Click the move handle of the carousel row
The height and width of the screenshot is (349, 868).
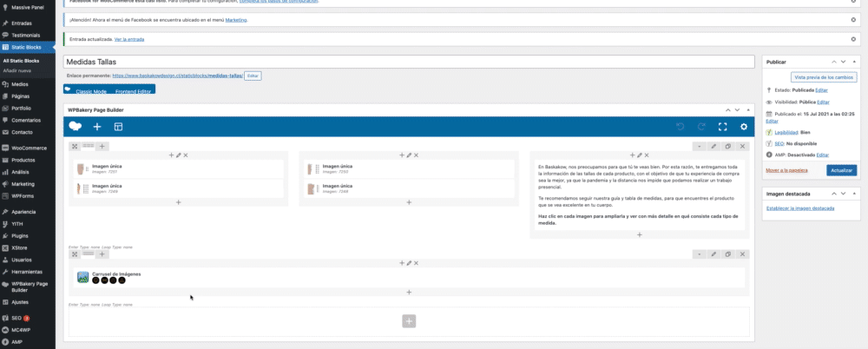tap(75, 254)
